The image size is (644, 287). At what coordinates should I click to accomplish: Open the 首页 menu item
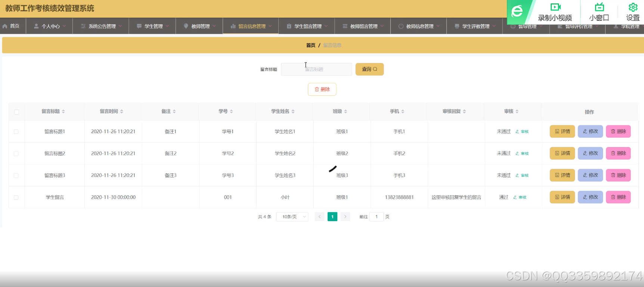click(13, 26)
